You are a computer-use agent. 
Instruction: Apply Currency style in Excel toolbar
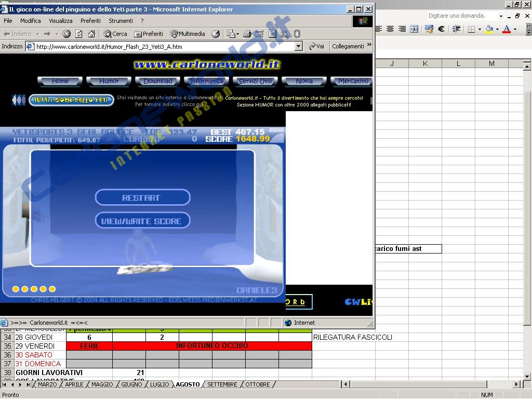(429, 29)
